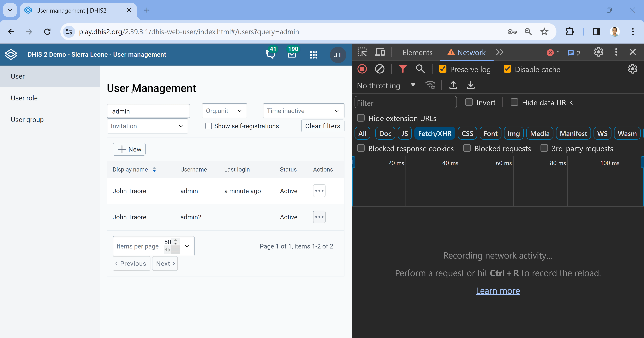
Task: Open DHIS2 messages inbox icon
Action: pyautogui.click(x=292, y=54)
